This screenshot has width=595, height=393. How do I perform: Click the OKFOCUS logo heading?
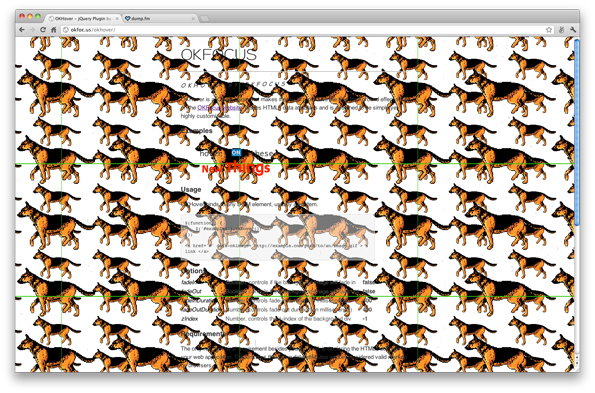pos(219,55)
